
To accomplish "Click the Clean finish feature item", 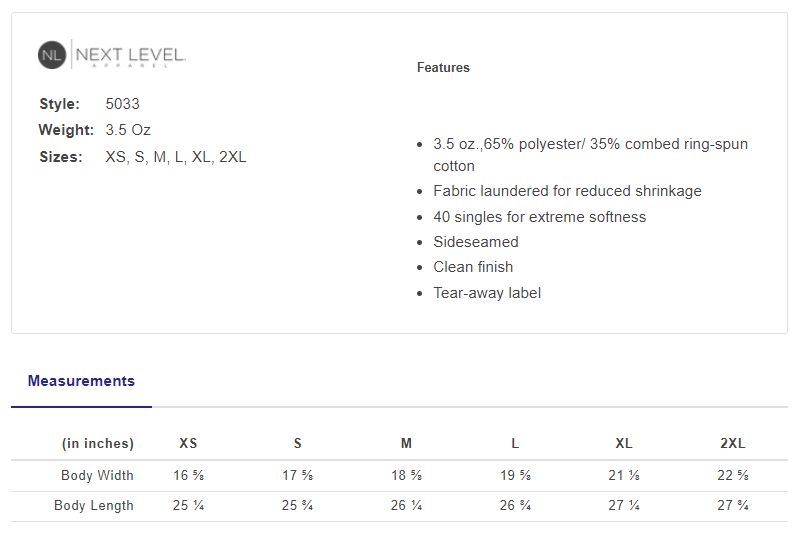I will point(473,267).
